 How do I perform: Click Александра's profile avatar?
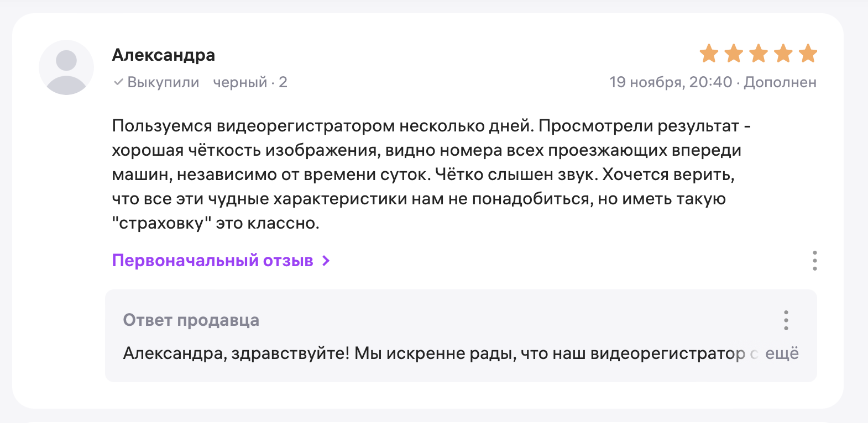pos(66,67)
